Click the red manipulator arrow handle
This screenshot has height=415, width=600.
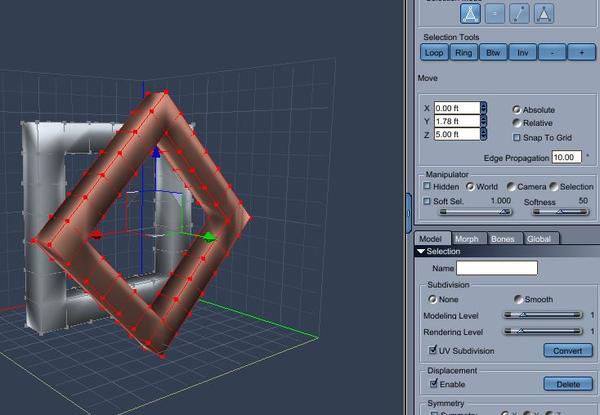[96, 235]
